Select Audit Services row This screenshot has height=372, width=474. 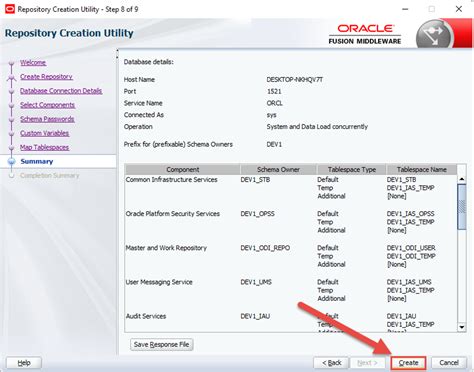pyautogui.click(x=291, y=322)
